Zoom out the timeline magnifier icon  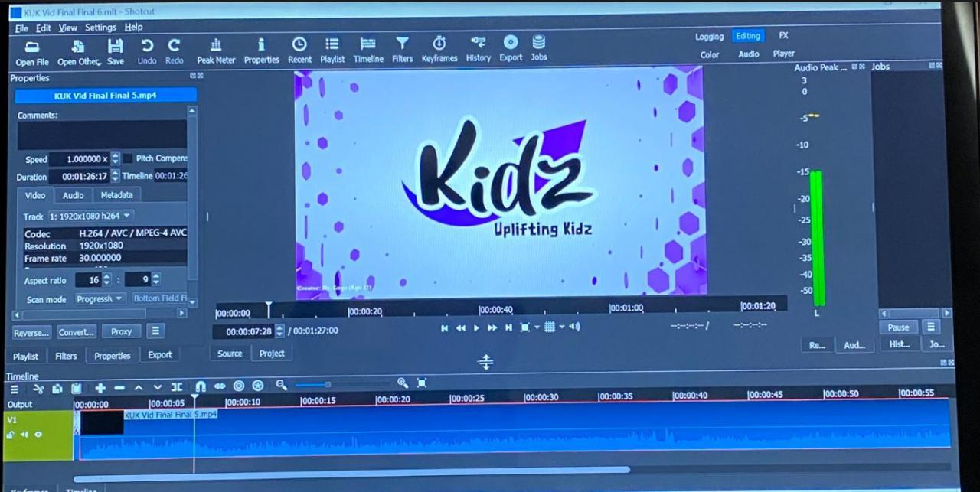(x=282, y=385)
